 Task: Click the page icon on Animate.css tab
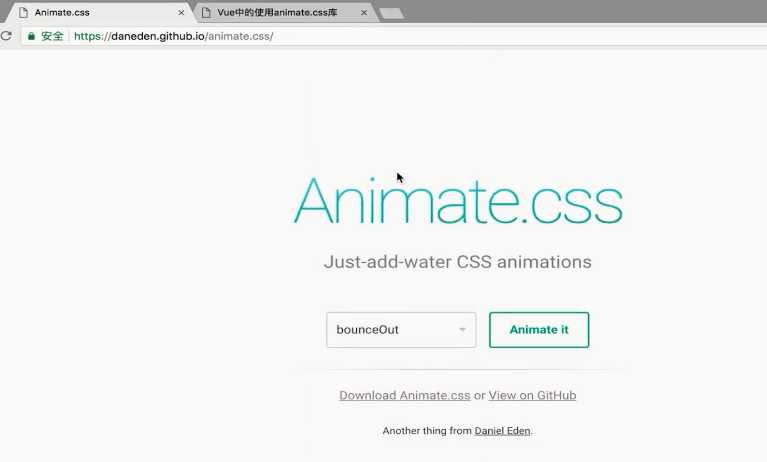(x=23, y=13)
